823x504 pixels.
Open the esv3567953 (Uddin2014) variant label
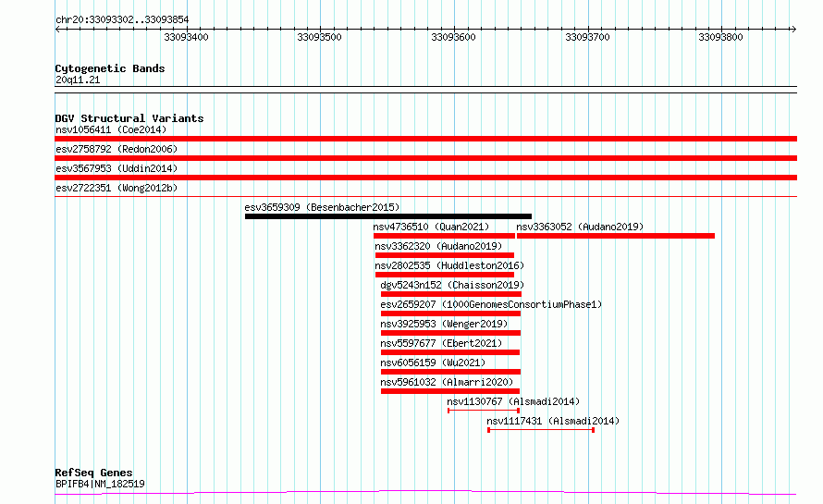click(117, 168)
